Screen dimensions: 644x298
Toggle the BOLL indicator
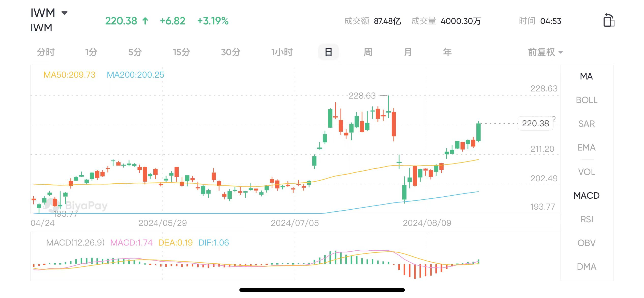[587, 100]
